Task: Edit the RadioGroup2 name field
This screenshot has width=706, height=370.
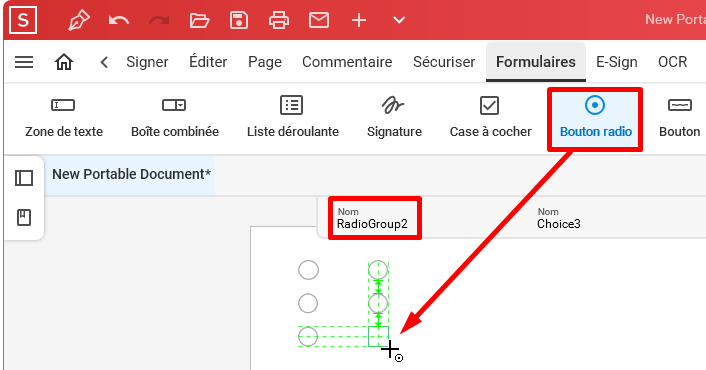Action: coord(374,218)
